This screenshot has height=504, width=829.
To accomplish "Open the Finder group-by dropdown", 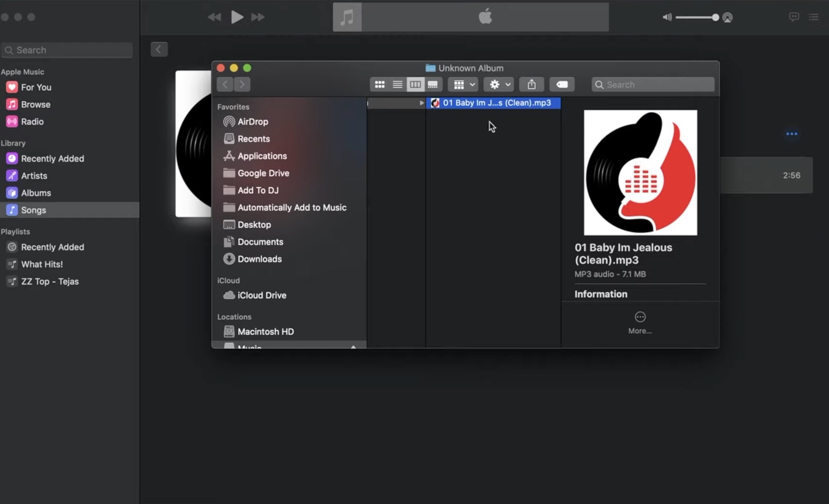I will click(x=463, y=84).
